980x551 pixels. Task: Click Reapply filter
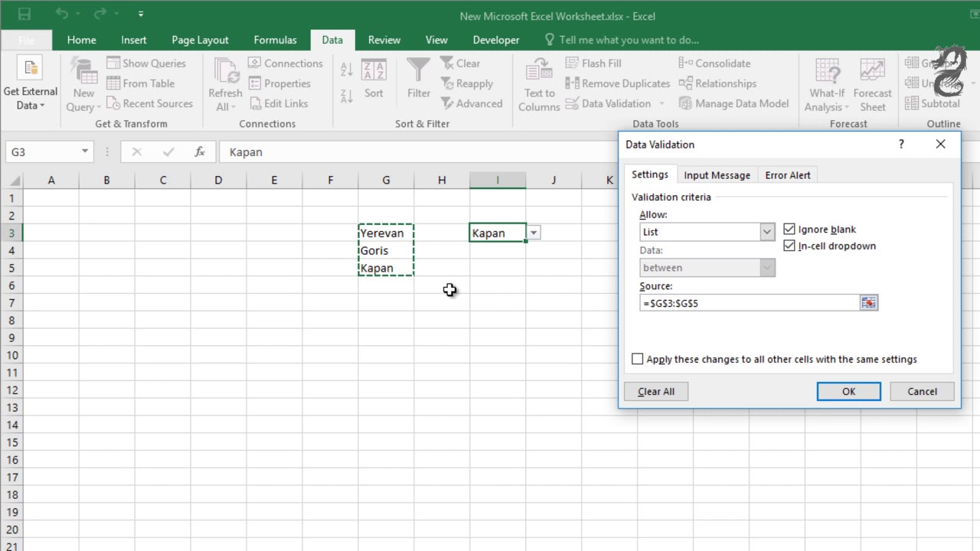click(x=467, y=83)
